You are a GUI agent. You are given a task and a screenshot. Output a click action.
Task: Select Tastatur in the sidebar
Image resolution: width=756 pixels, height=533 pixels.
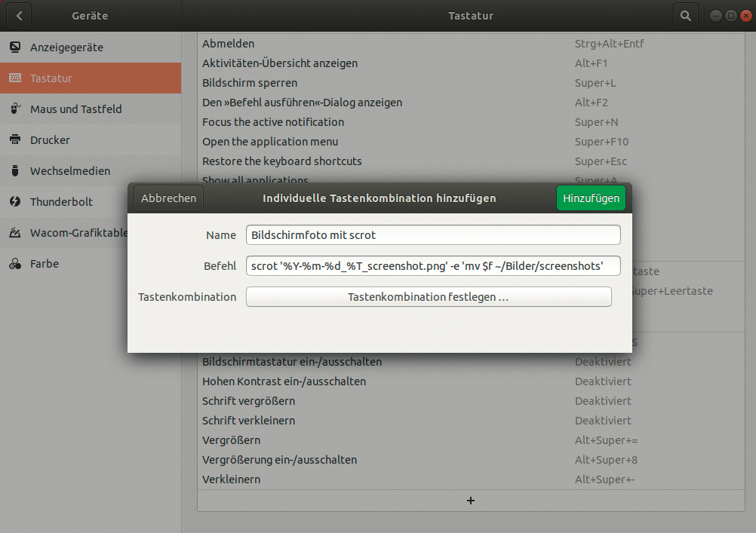(91, 78)
